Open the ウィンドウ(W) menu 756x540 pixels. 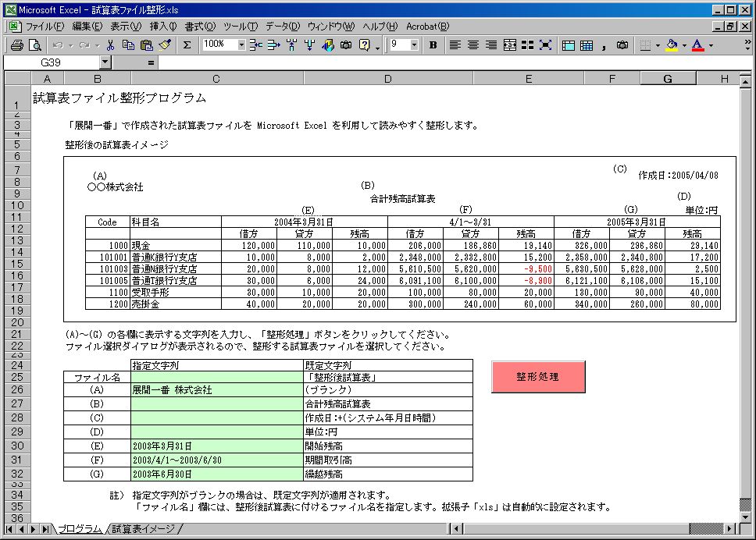pos(331,27)
